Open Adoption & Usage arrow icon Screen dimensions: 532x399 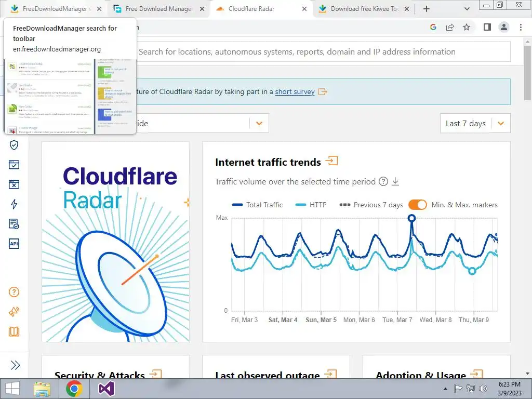coord(476,374)
